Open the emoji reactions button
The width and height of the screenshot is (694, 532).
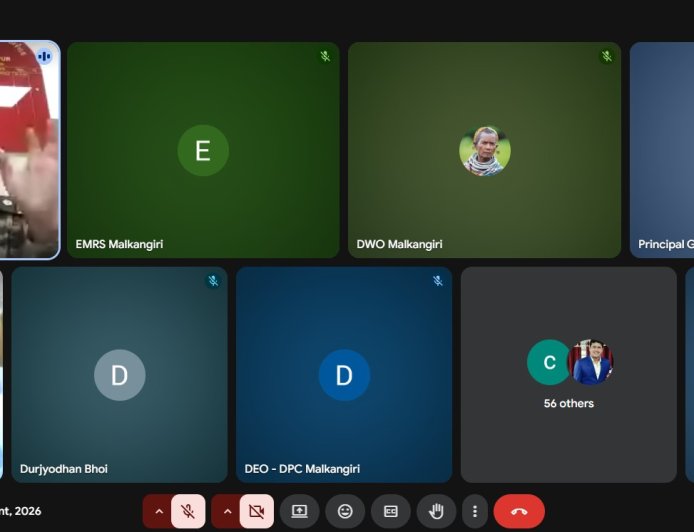[x=345, y=511]
